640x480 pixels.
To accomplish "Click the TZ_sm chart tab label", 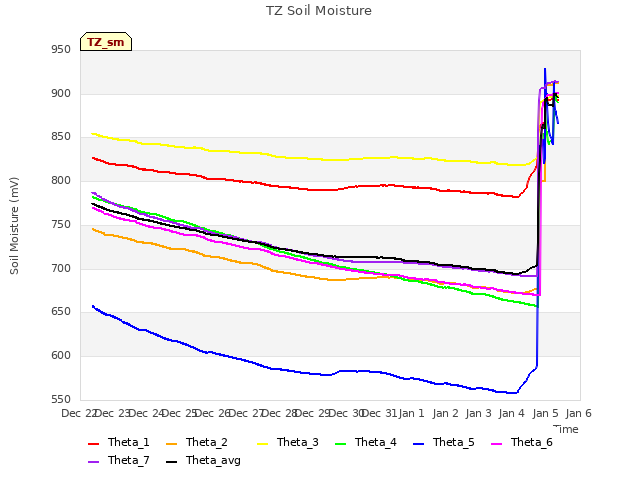I will pyautogui.click(x=105, y=42).
